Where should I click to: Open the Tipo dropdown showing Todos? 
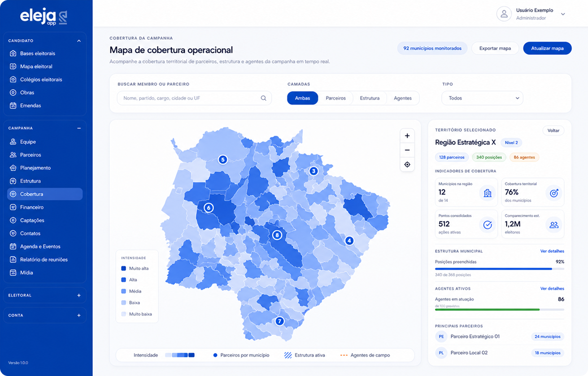[x=482, y=98]
